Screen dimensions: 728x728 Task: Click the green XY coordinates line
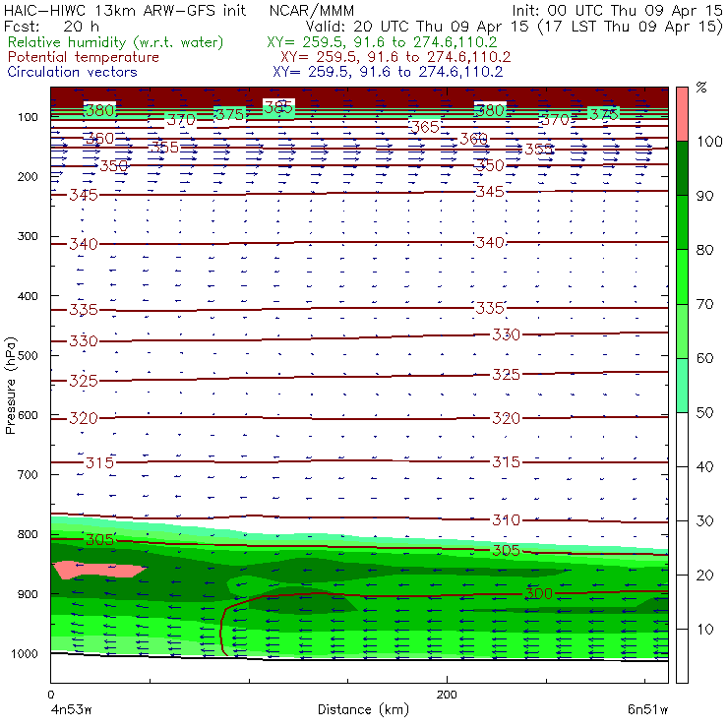(x=382, y=42)
